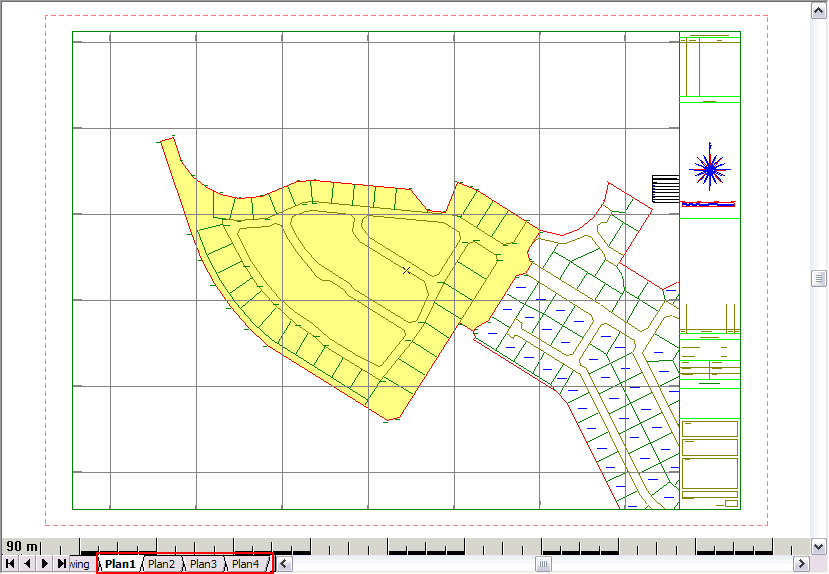This screenshot has height=574, width=829.
Task: Switch to the Plan1 tab
Action: pos(120,564)
